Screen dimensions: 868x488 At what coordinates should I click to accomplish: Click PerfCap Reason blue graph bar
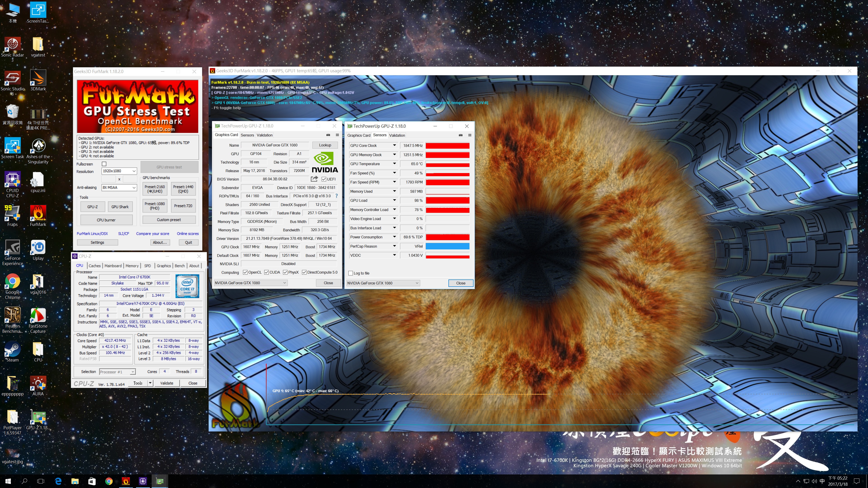click(x=448, y=246)
